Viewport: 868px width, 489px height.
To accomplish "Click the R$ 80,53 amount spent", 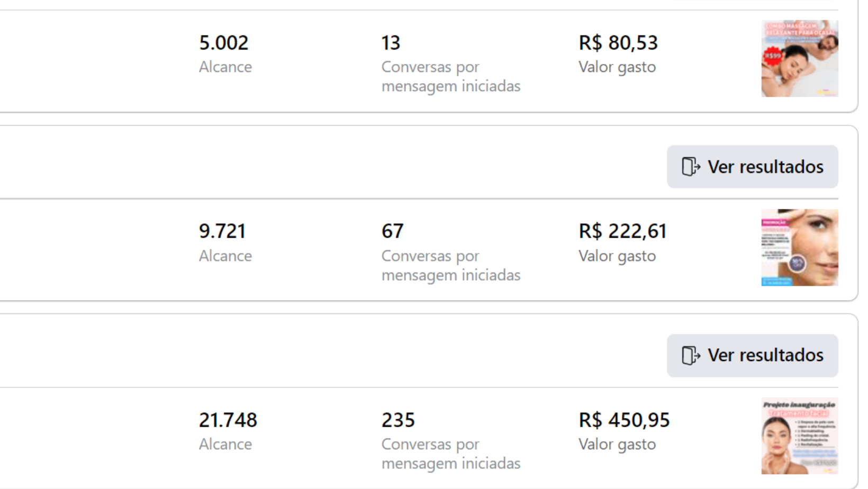I will point(618,43).
